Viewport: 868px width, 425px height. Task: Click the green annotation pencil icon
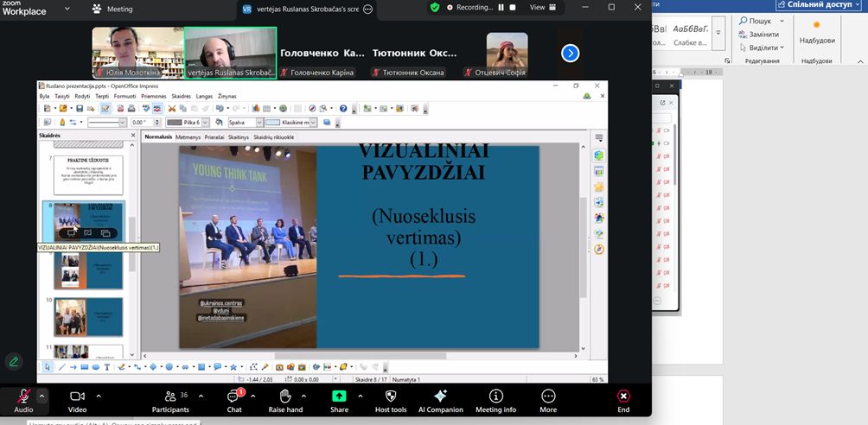[x=13, y=361]
